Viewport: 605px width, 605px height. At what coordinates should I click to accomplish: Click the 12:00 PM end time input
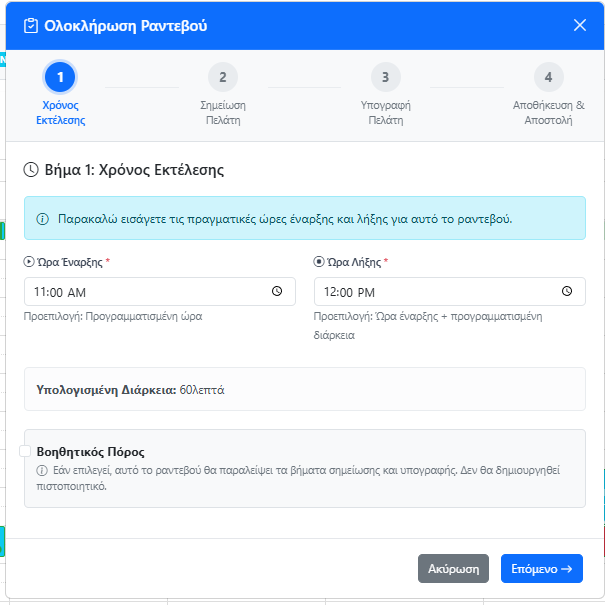(x=430, y=292)
